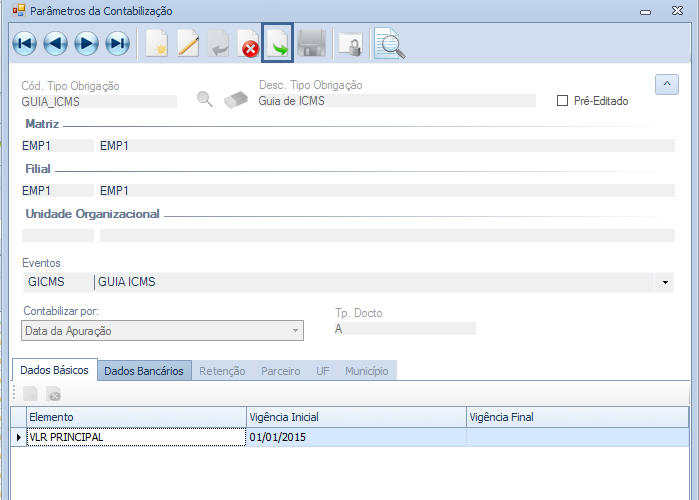The width and height of the screenshot is (699, 500).
Task: Minimize the Parâmetros da Contabilização window
Action: tap(646, 12)
